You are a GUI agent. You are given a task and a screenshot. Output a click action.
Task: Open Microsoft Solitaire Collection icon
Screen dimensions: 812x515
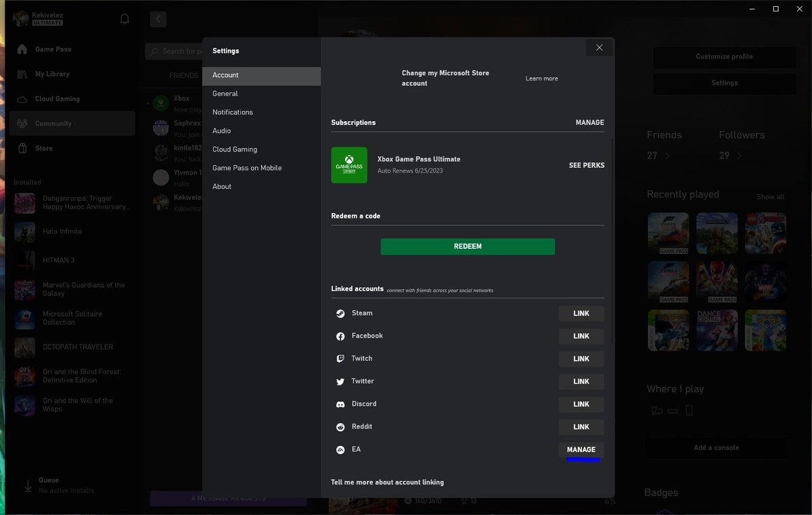click(25, 319)
